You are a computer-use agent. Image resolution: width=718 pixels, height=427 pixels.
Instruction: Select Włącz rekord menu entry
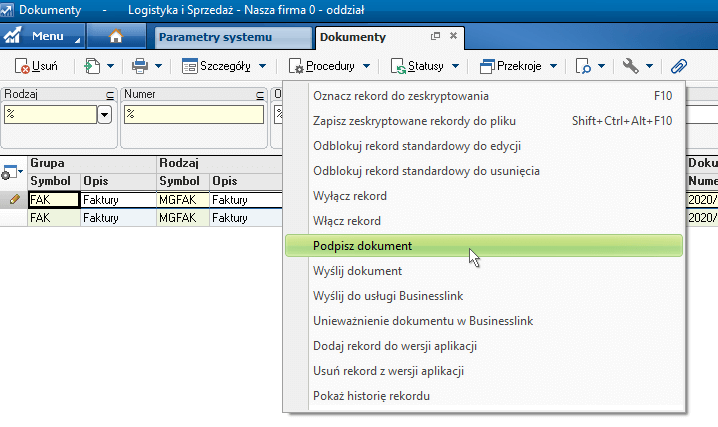(484, 221)
